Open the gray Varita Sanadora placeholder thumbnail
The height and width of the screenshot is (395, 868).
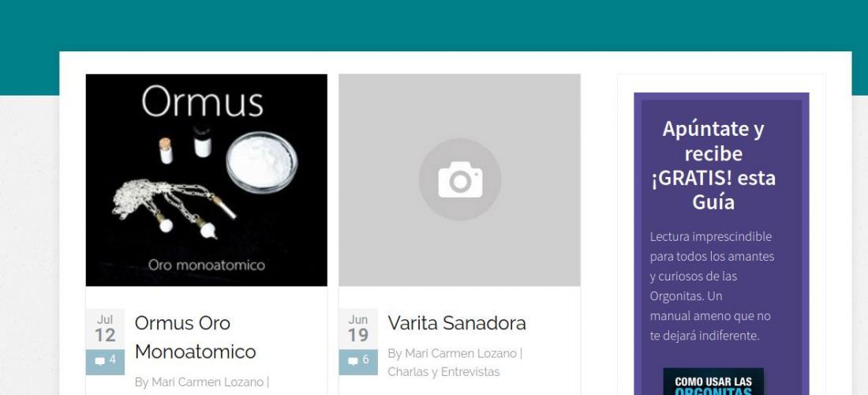click(x=459, y=180)
